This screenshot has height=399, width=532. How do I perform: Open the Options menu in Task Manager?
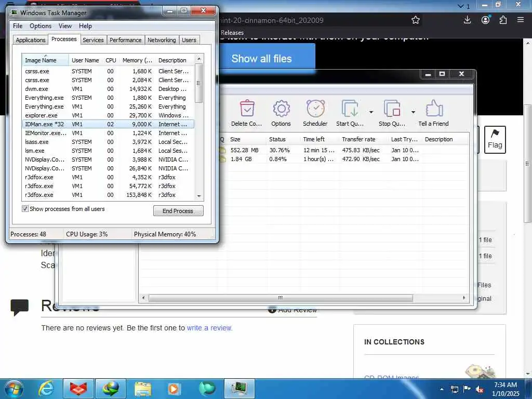point(41,26)
